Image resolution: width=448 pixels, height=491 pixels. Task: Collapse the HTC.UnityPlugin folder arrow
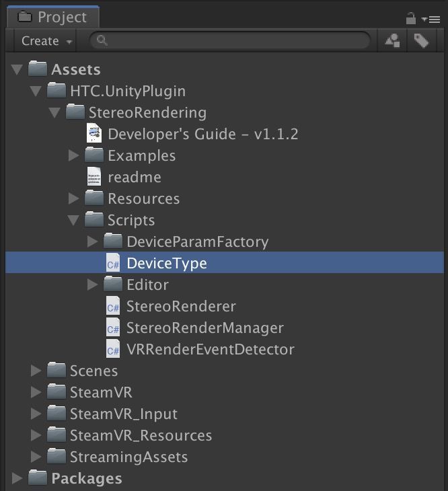[x=36, y=91]
